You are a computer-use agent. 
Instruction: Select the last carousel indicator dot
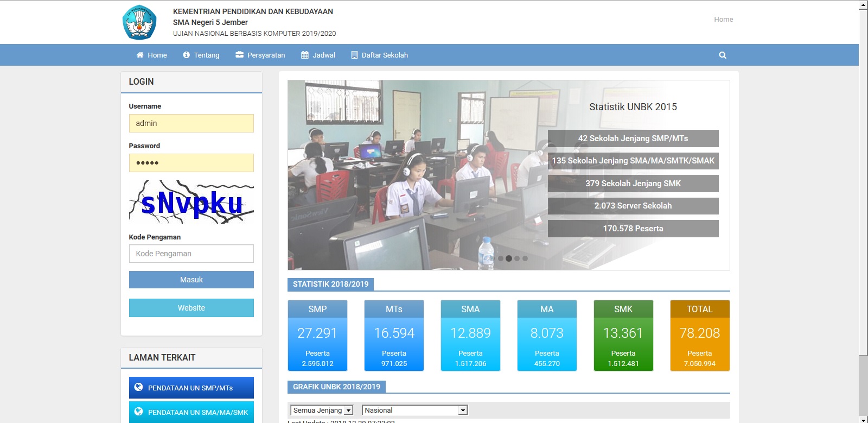pyautogui.click(x=525, y=258)
